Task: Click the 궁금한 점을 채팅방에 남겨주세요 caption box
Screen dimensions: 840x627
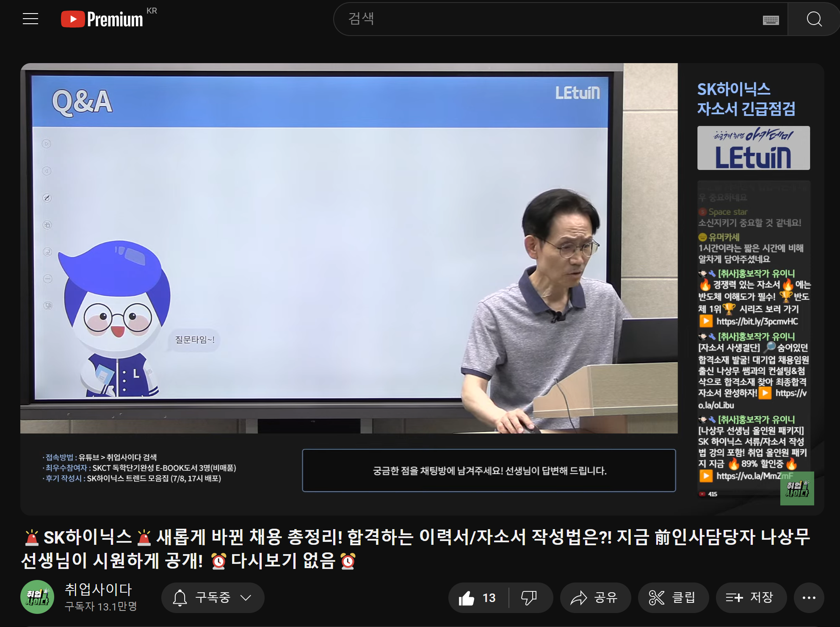Action: [x=489, y=470]
